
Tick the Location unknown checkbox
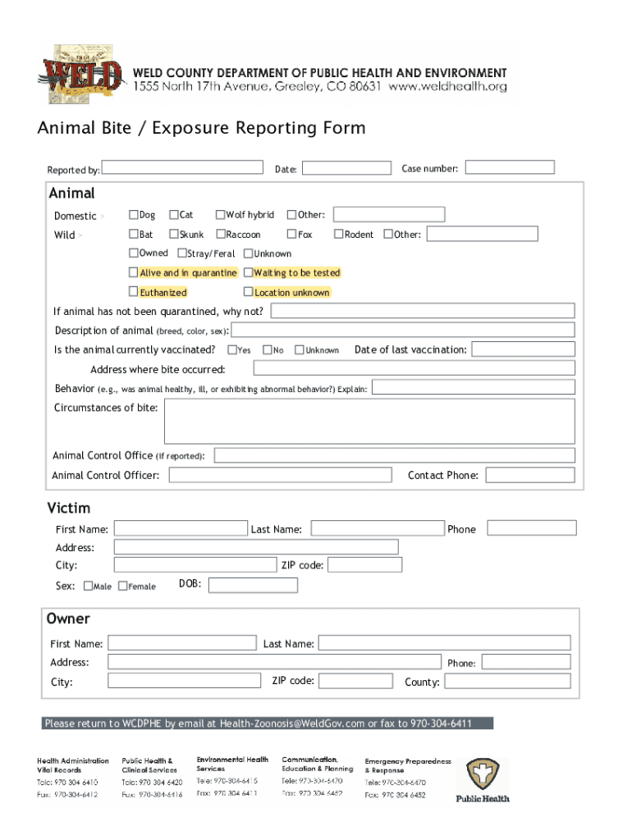248,291
